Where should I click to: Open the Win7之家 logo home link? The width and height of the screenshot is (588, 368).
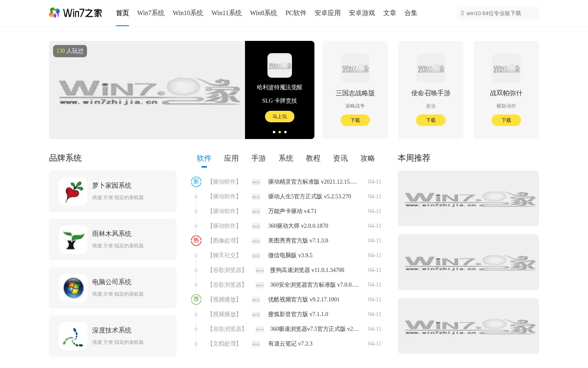click(x=76, y=13)
